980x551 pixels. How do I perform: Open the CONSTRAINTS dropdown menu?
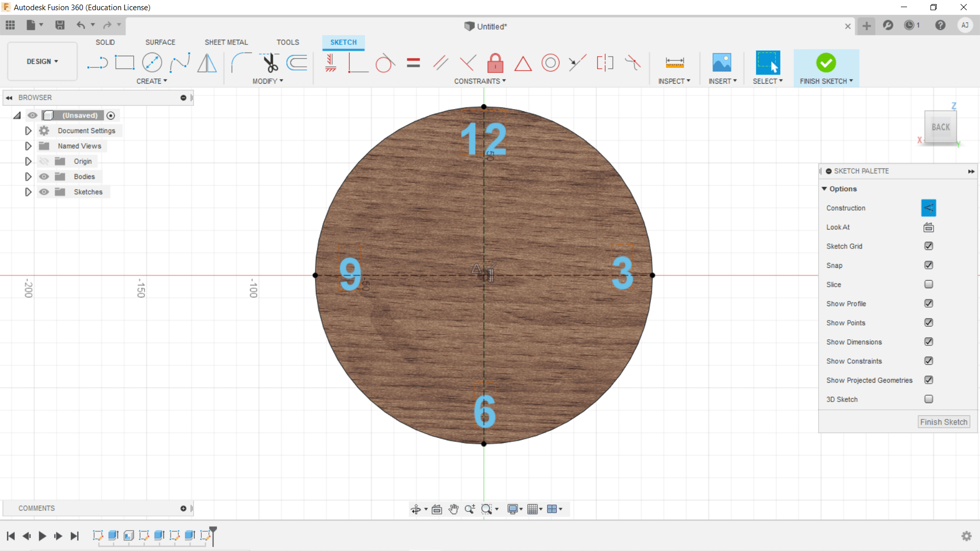pyautogui.click(x=480, y=81)
